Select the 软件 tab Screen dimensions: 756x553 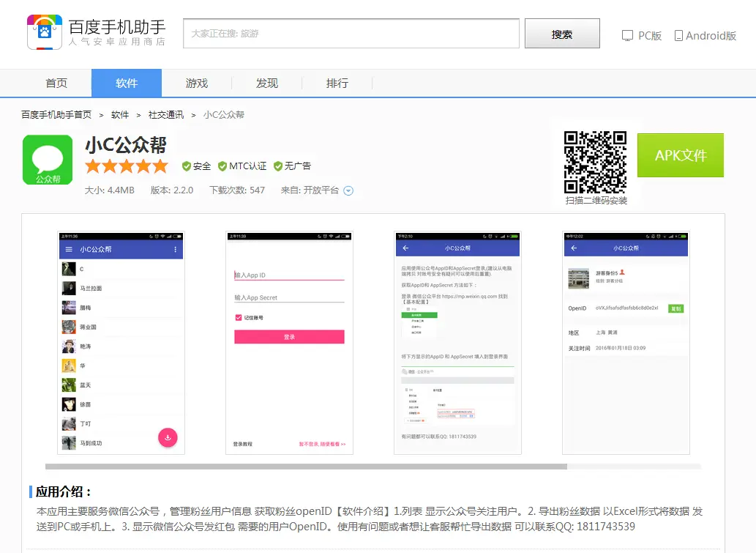click(x=127, y=83)
